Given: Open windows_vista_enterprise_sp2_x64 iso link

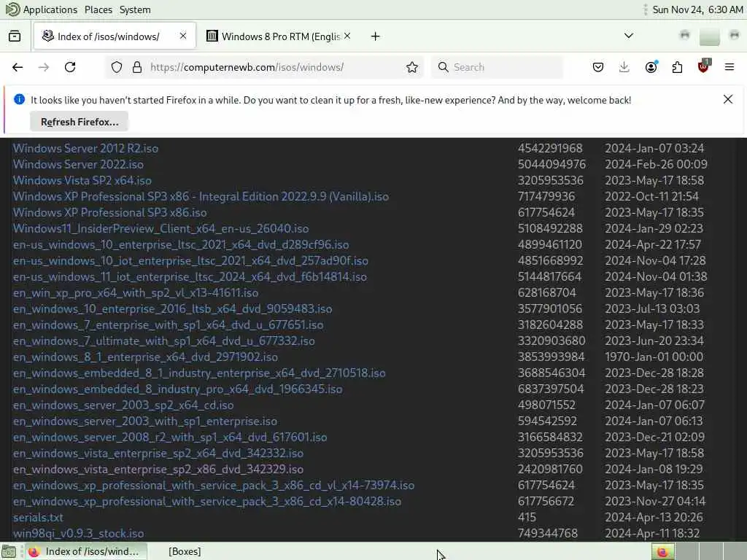Looking at the screenshot, I should (x=158, y=454).
